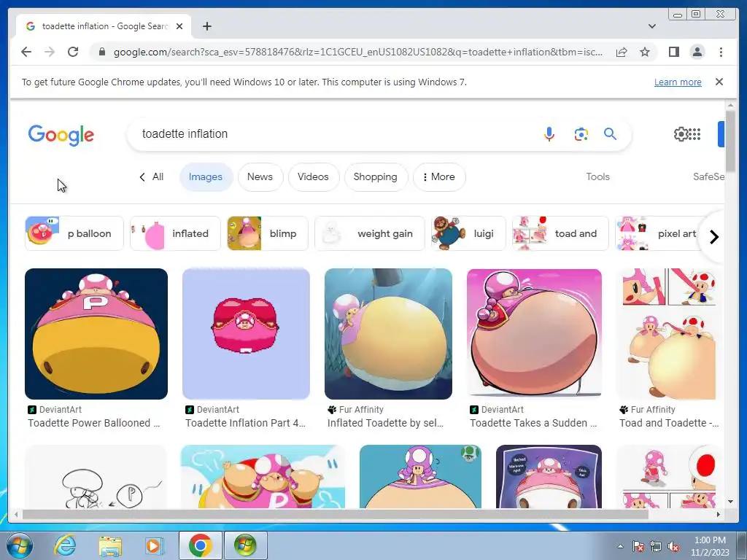
Task: Select the Images tab
Action: [205, 176]
